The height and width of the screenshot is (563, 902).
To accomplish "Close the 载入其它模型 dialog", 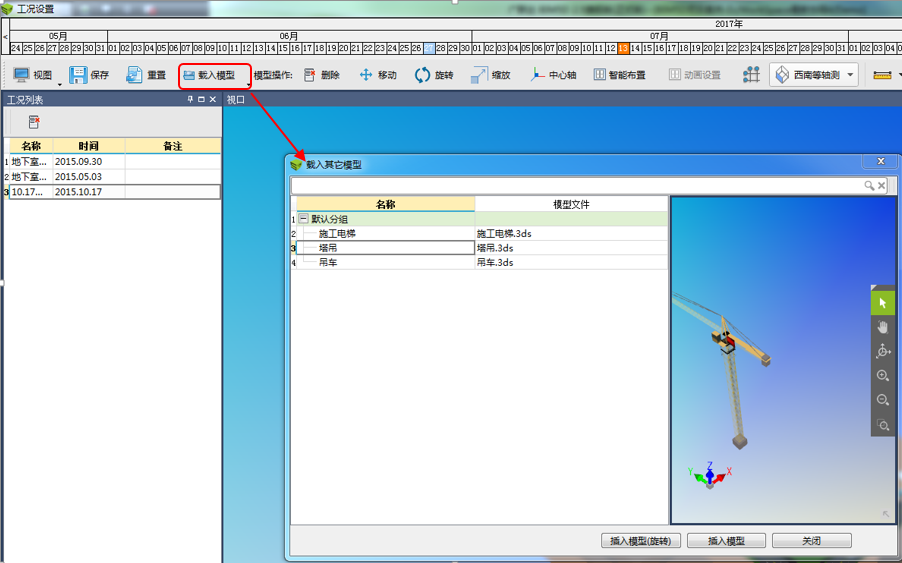I will click(x=880, y=162).
